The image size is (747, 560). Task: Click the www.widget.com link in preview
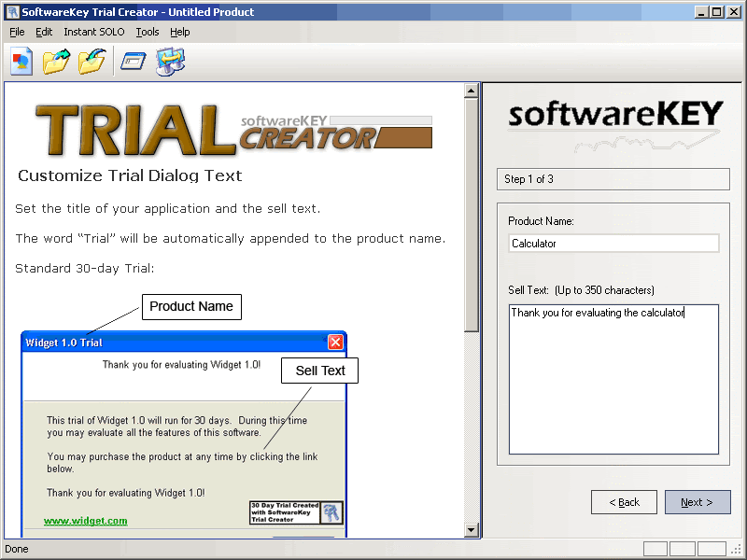(86, 521)
